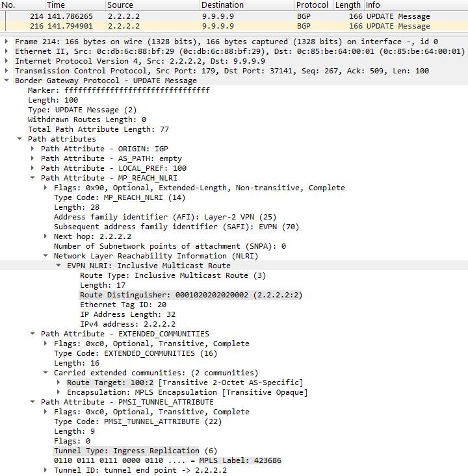Collapse Border Gateway Protocol UPDATE Message
This screenshot has width=468, height=476.
6,81
